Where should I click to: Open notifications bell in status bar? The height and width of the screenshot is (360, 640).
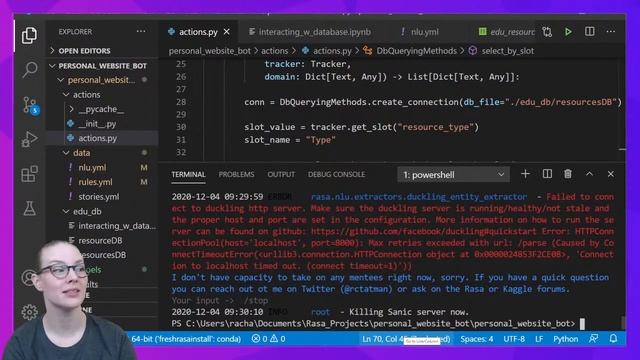(613, 338)
